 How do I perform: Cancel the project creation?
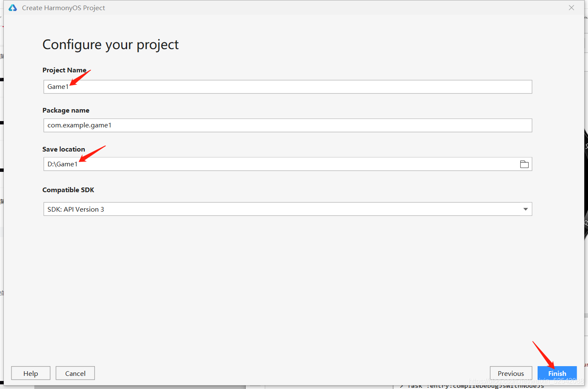[x=75, y=373]
